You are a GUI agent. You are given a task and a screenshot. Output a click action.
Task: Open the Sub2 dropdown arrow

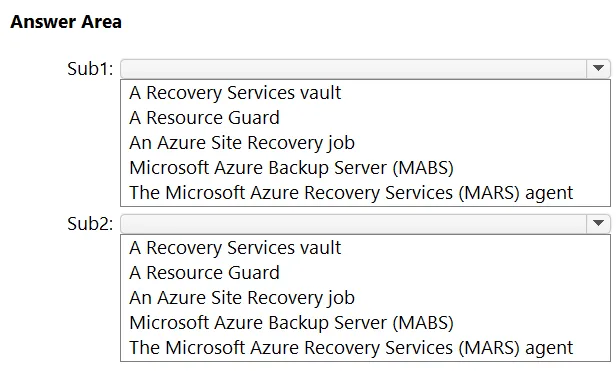click(598, 224)
